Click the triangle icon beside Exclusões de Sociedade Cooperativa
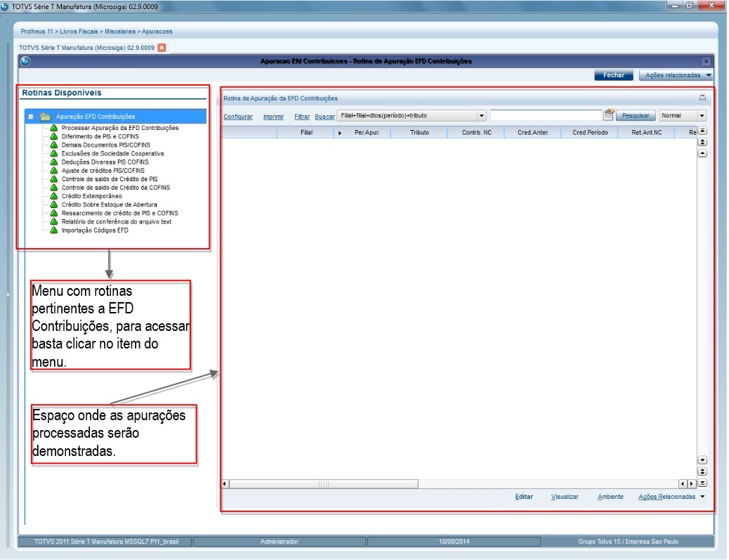The height and width of the screenshot is (560, 729). coord(54,153)
